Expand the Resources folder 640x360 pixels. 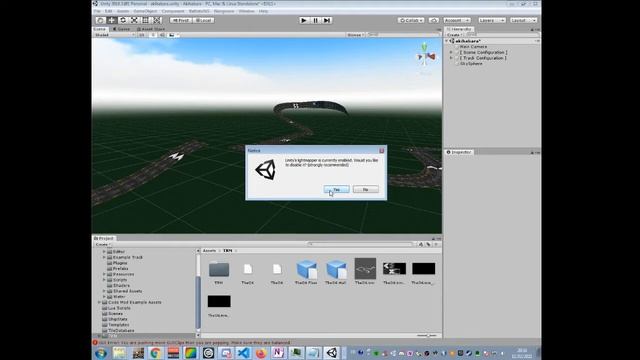click(104, 274)
